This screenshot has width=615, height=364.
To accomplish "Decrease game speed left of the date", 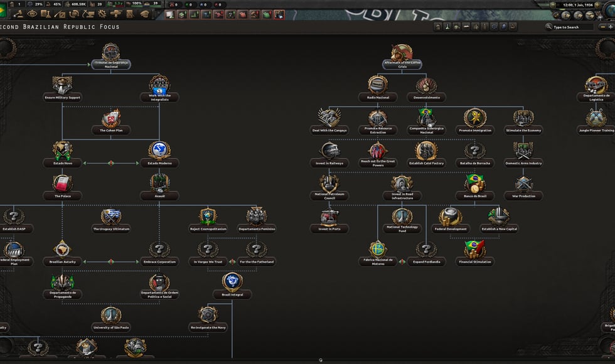I will [553, 5].
